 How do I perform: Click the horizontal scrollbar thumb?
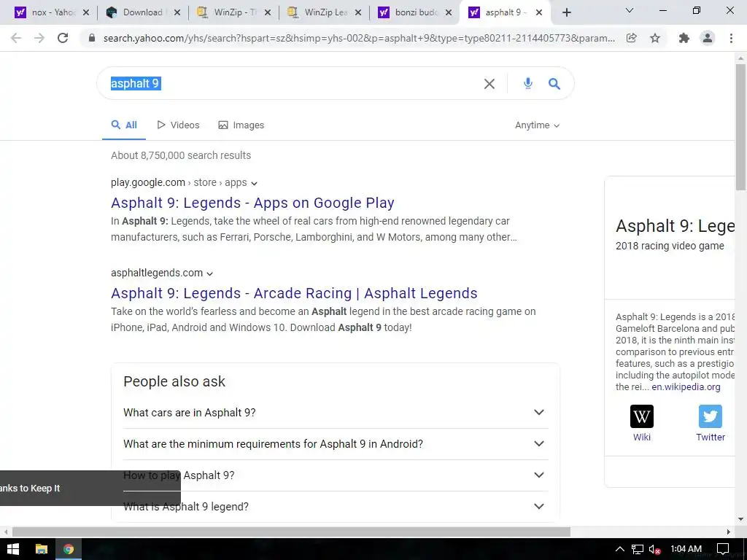pos(292,532)
